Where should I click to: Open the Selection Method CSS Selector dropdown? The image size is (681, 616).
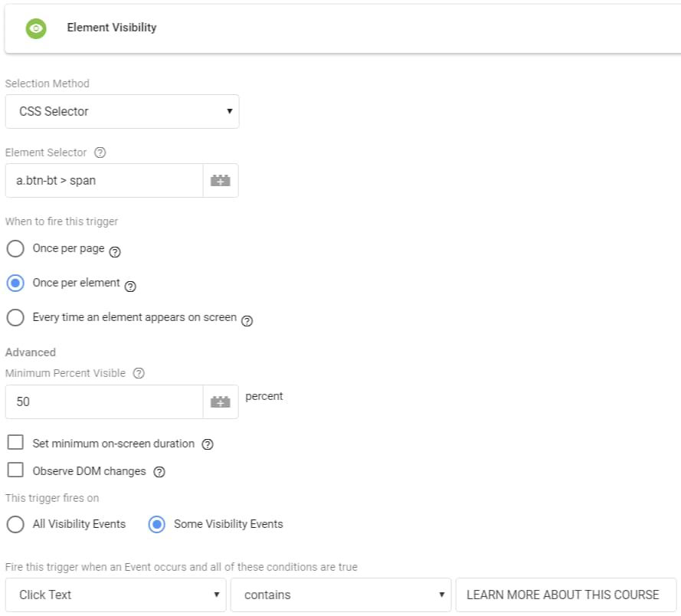(x=122, y=112)
